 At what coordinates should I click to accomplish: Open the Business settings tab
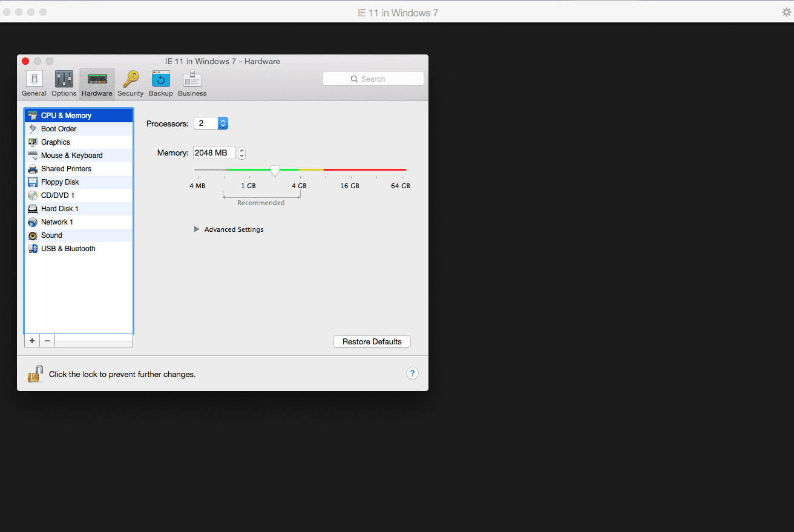tap(192, 84)
